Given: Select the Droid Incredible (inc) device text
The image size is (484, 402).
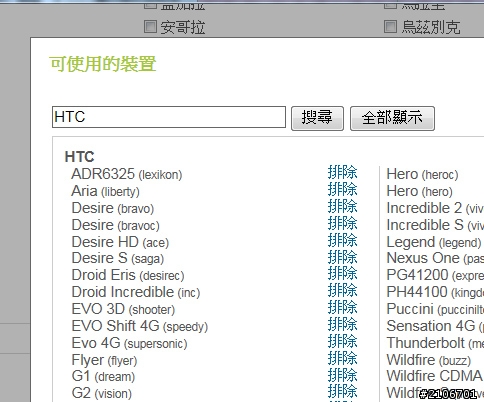Looking at the screenshot, I should (136, 292).
